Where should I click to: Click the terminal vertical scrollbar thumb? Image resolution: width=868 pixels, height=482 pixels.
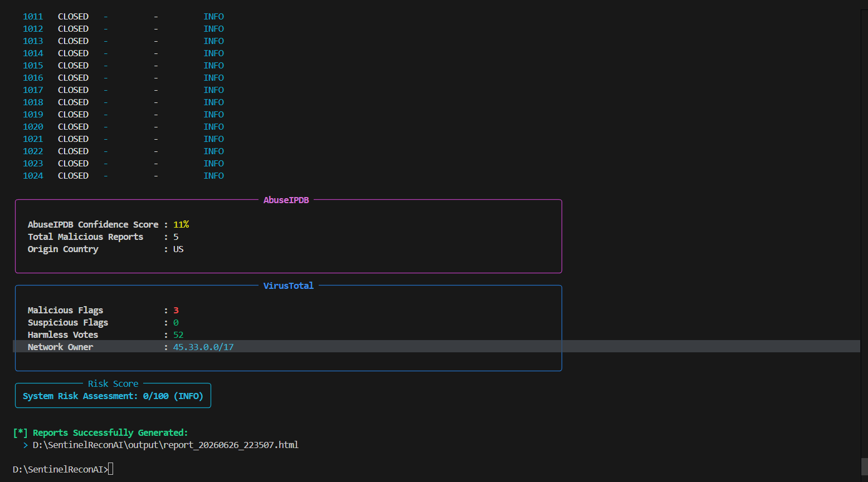[864, 468]
